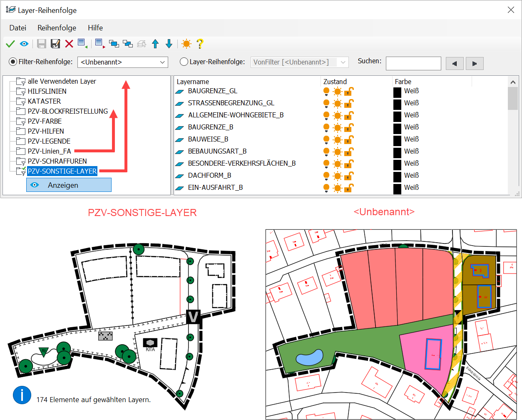The width and height of the screenshot is (522, 420).
Task: Click the red X delete icon
Action: [69, 44]
